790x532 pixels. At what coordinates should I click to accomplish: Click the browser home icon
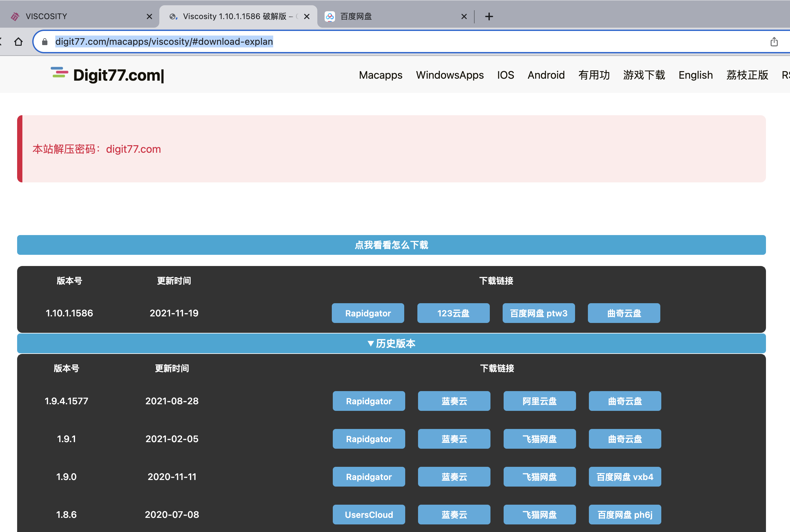(18, 42)
